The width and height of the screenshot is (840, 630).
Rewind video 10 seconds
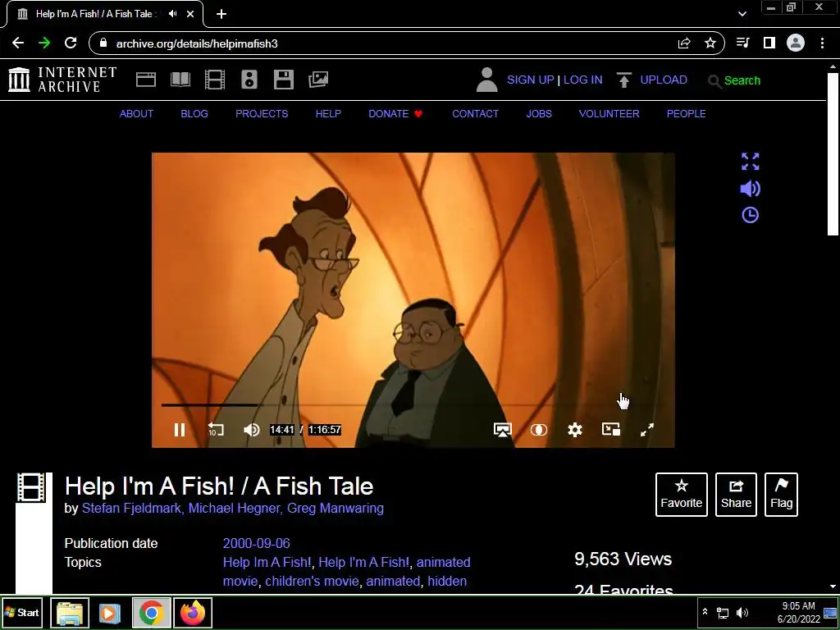point(216,430)
